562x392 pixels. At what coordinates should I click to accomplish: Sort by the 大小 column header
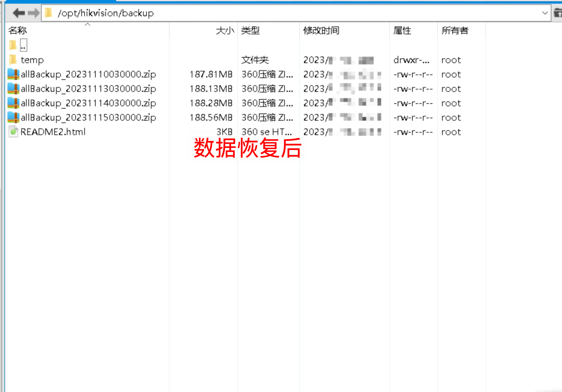click(225, 31)
